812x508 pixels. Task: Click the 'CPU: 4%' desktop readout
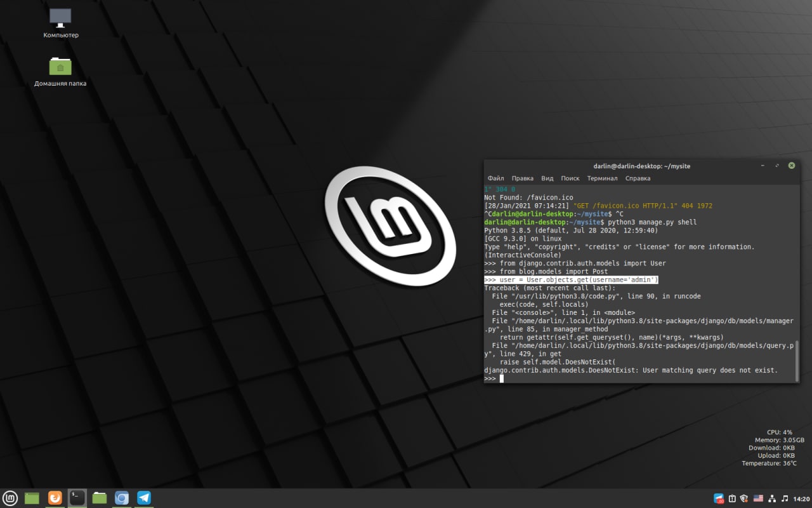[x=780, y=432]
